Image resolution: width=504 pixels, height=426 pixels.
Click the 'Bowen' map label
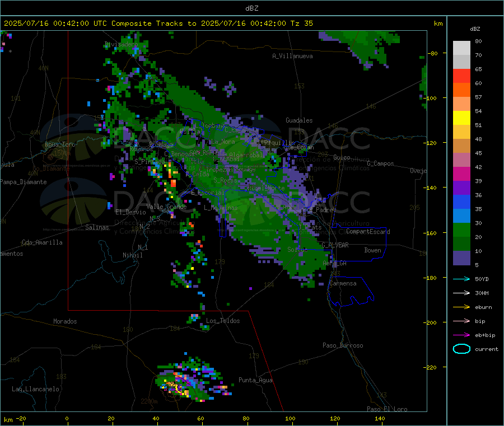tap(372, 250)
